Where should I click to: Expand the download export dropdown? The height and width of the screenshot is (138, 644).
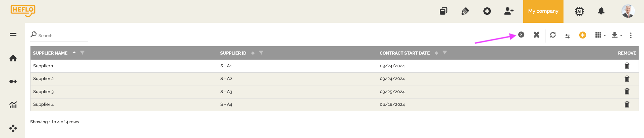click(x=616, y=35)
